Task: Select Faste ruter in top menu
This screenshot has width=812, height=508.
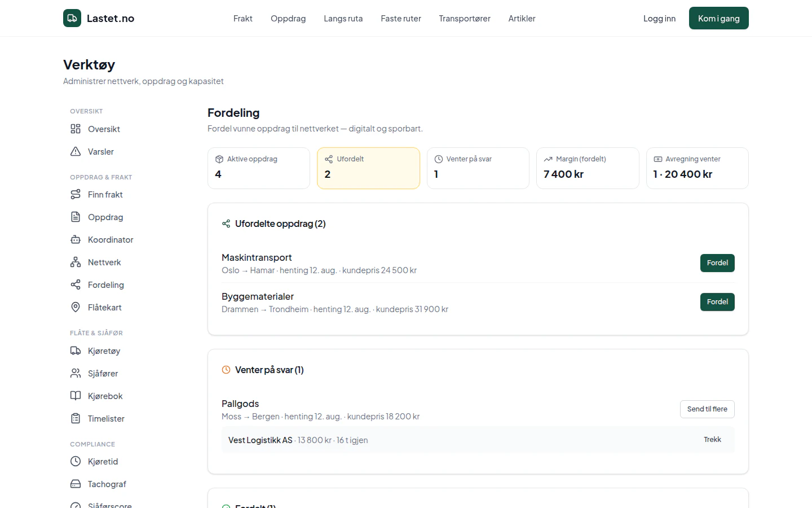Action: (x=401, y=19)
